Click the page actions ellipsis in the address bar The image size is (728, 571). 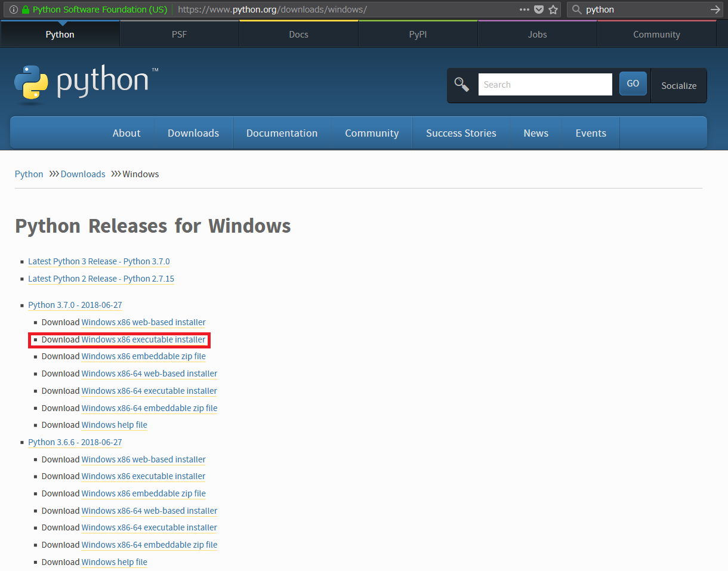tap(524, 10)
